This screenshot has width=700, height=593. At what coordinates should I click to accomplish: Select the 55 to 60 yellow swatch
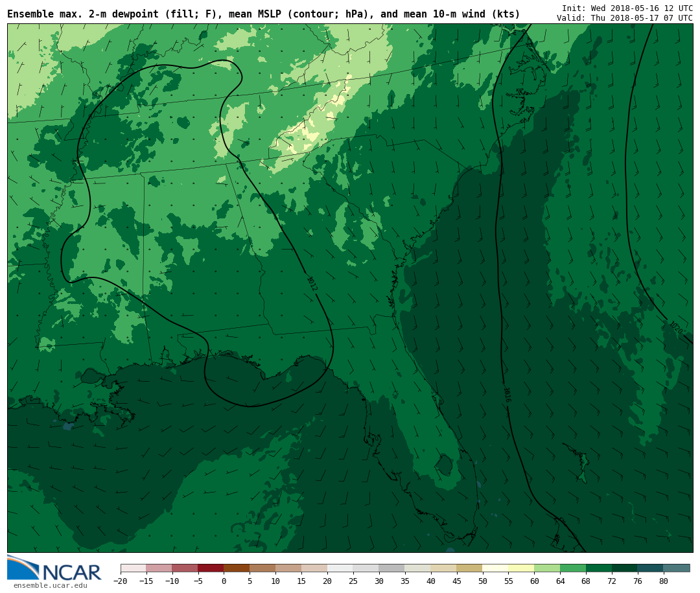pos(521,568)
